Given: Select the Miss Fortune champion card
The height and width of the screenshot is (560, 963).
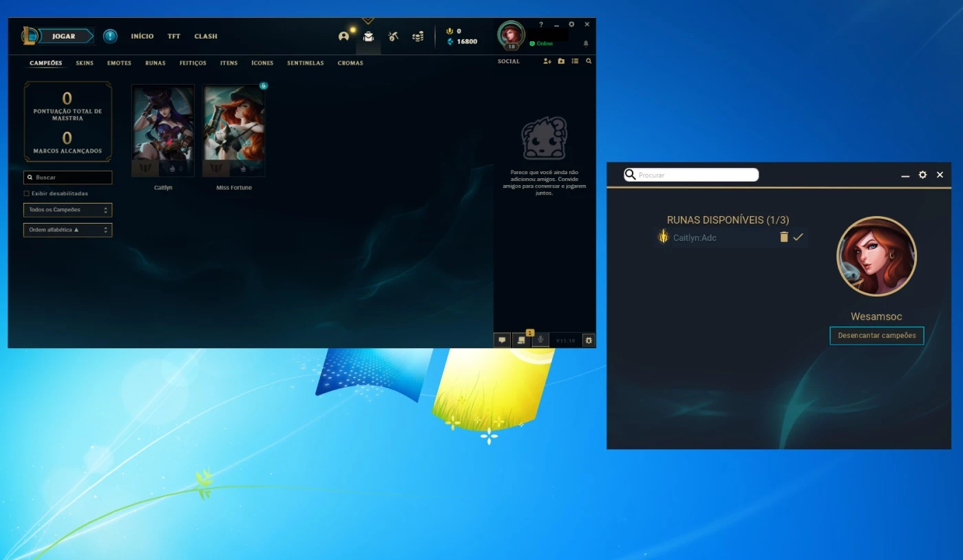Looking at the screenshot, I should 234,131.
